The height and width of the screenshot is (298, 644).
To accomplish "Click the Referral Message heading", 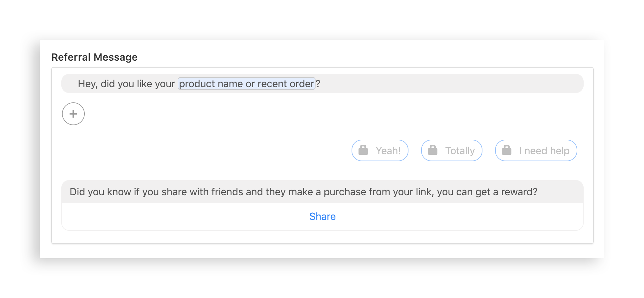I will [x=94, y=57].
